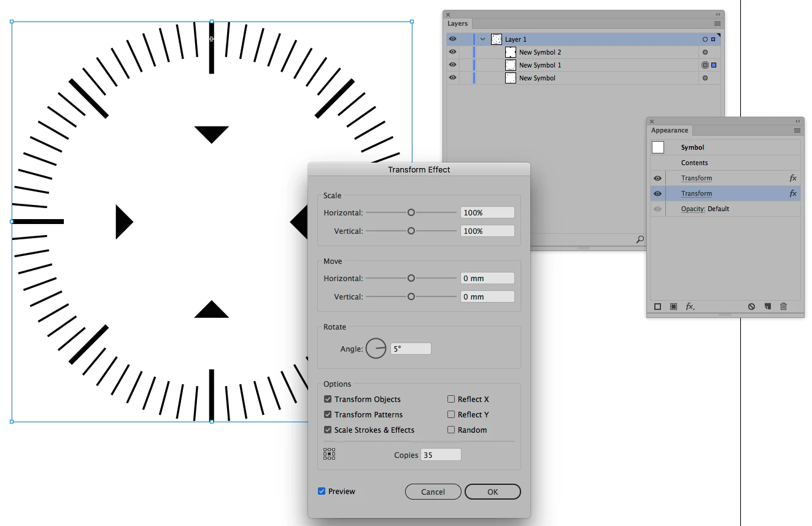Click the rotation angle dial
812x526 pixels.
[x=376, y=349]
